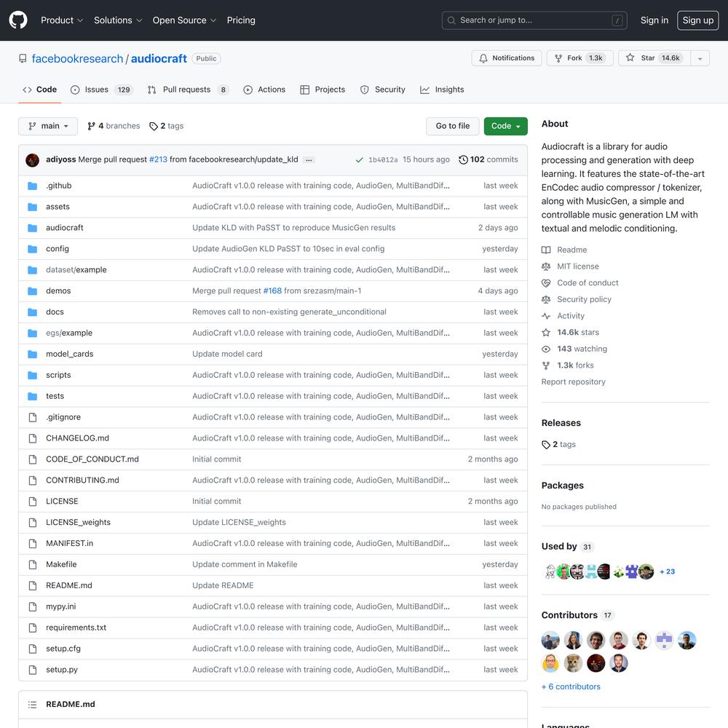The height and width of the screenshot is (728, 728).
Task: View 2 tags next to branches
Action: pos(166,126)
